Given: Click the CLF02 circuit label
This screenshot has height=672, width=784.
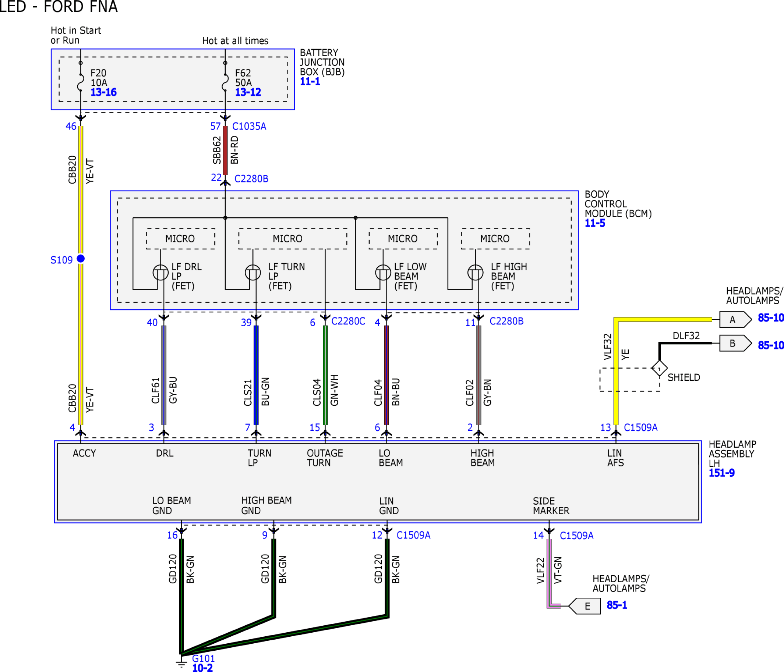Looking at the screenshot, I should (x=470, y=392).
